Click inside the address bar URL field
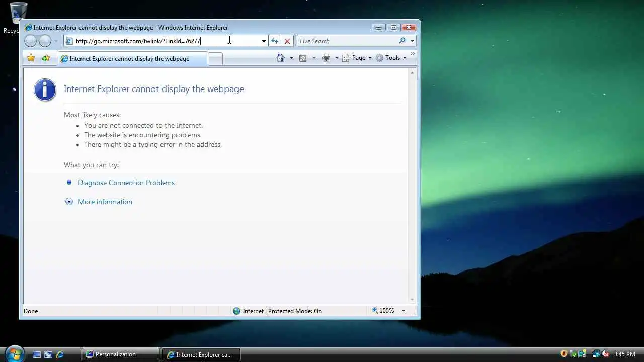The height and width of the screenshot is (362, 644). tap(167, 41)
